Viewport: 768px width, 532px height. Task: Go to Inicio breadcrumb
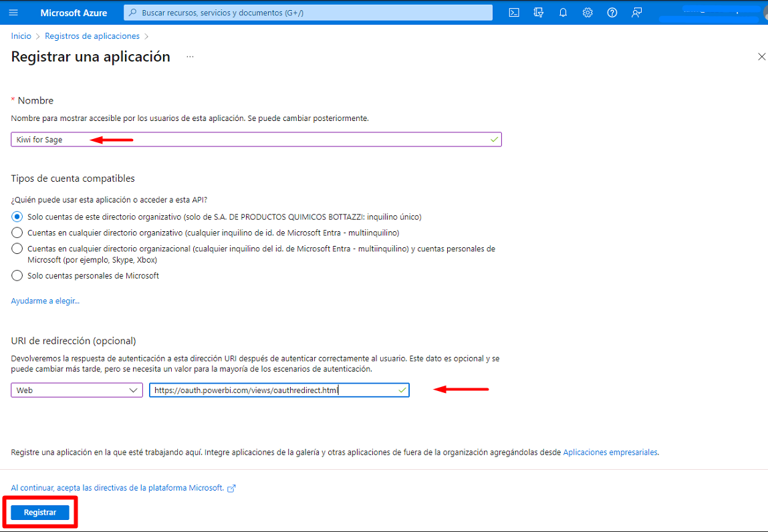21,36
